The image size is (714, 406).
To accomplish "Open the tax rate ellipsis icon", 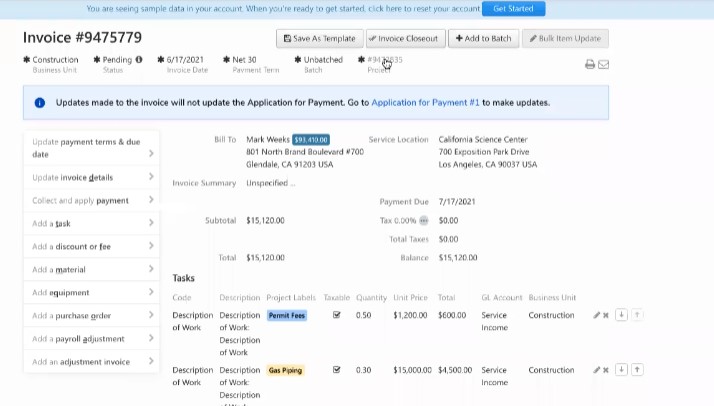I will click(x=423, y=221).
